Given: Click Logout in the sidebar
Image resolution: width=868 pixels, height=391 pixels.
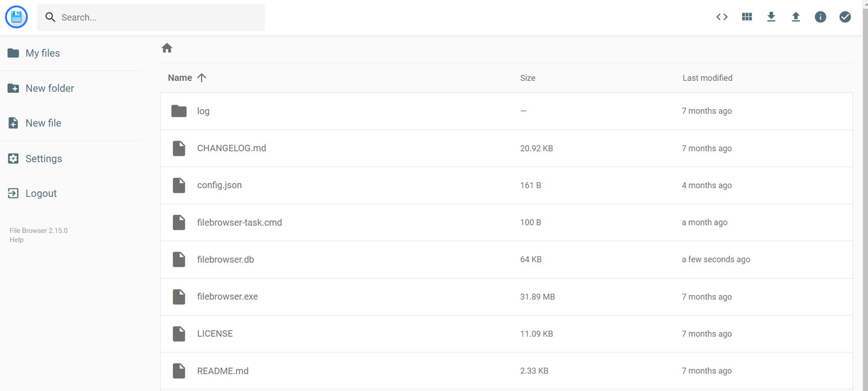Looking at the screenshot, I should click(x=41, y=194).
